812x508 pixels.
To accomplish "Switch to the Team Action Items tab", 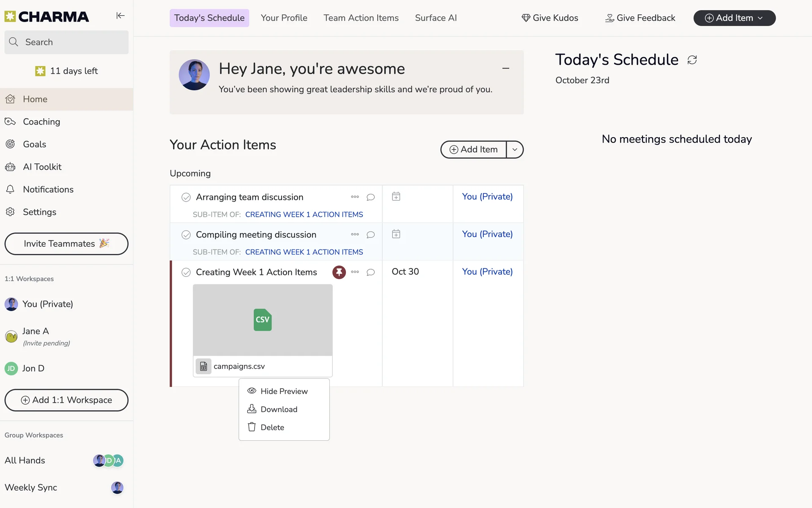I will click(x=361, y=18).
